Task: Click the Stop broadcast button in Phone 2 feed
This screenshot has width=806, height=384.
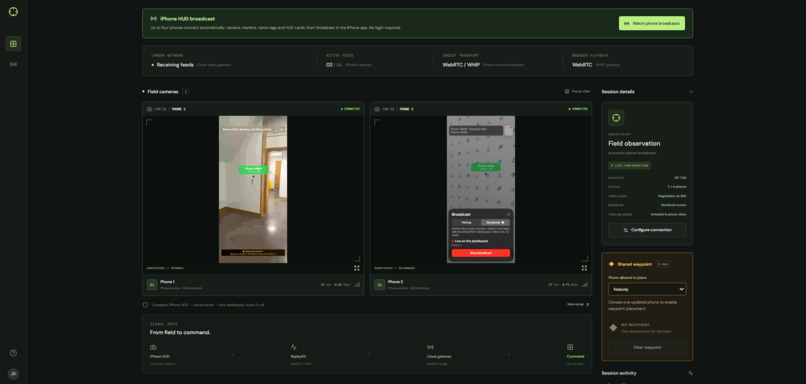Action: click(481, 253)
